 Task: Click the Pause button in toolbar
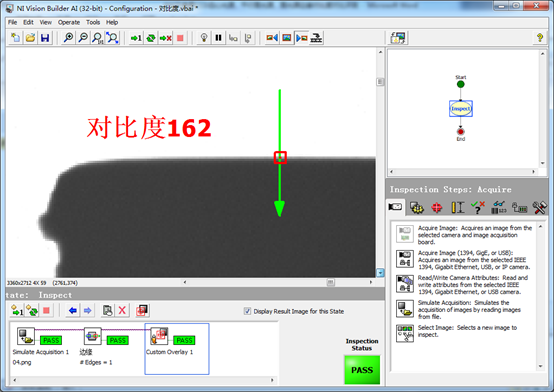coord(218,38)
